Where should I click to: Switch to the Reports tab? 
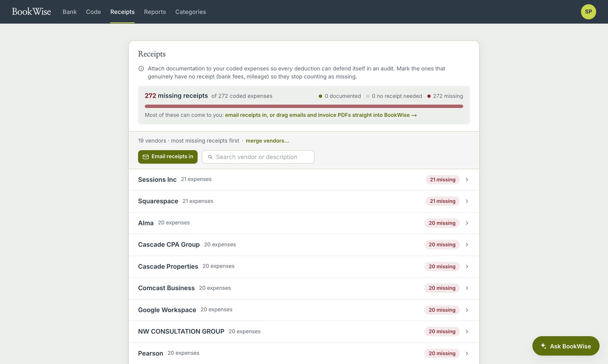pyautogui.click(x=155, y=12)
